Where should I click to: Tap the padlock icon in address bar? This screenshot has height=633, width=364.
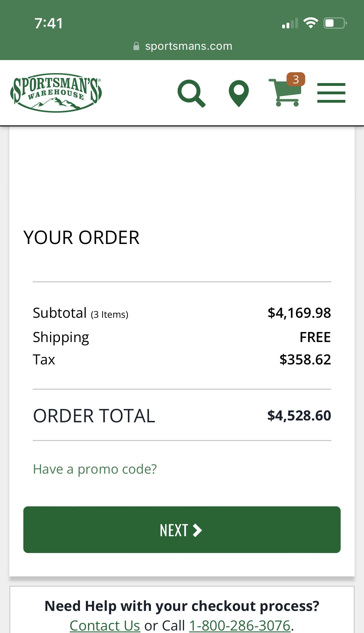(x=136, y=46)
